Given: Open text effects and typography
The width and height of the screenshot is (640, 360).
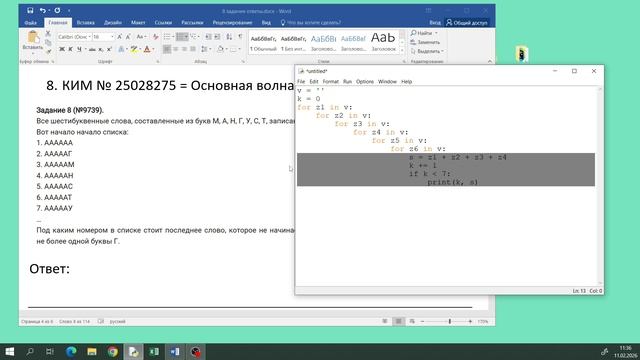Looking at the screenshot, I should pos(121,49).
